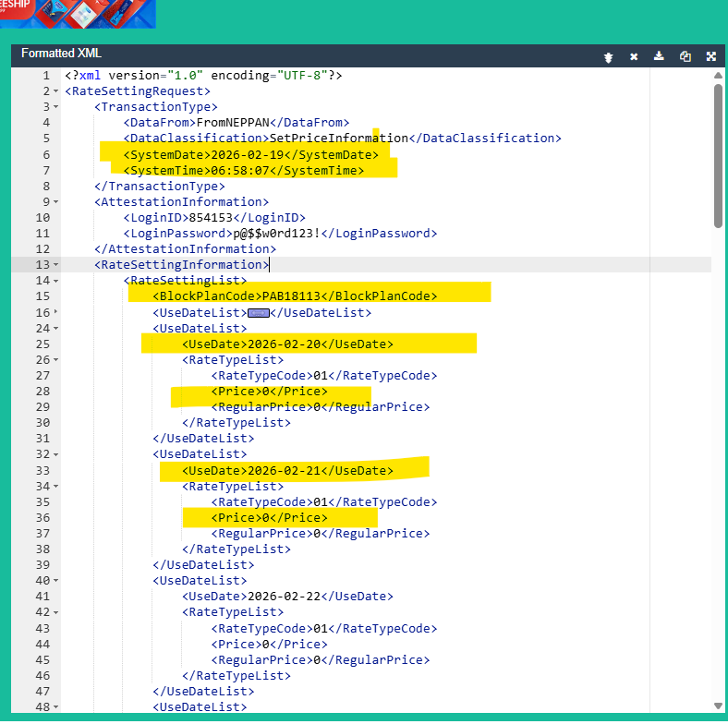The width and height of the screenshot is (728, 724).
Task: Click the scrollbar up arrow in the editor
Action: [x=718, y=75]
